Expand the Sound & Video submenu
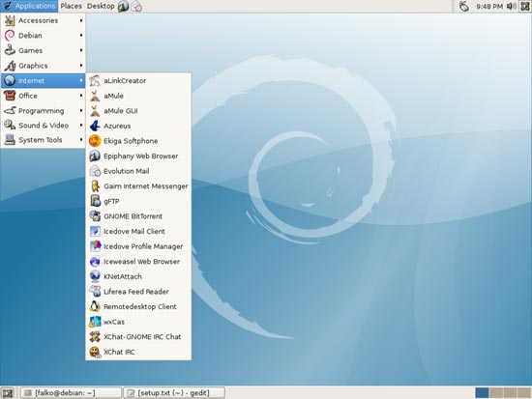The height and width of the screenshot is (399, 532). pyautogui.click(x=44, y=126)
